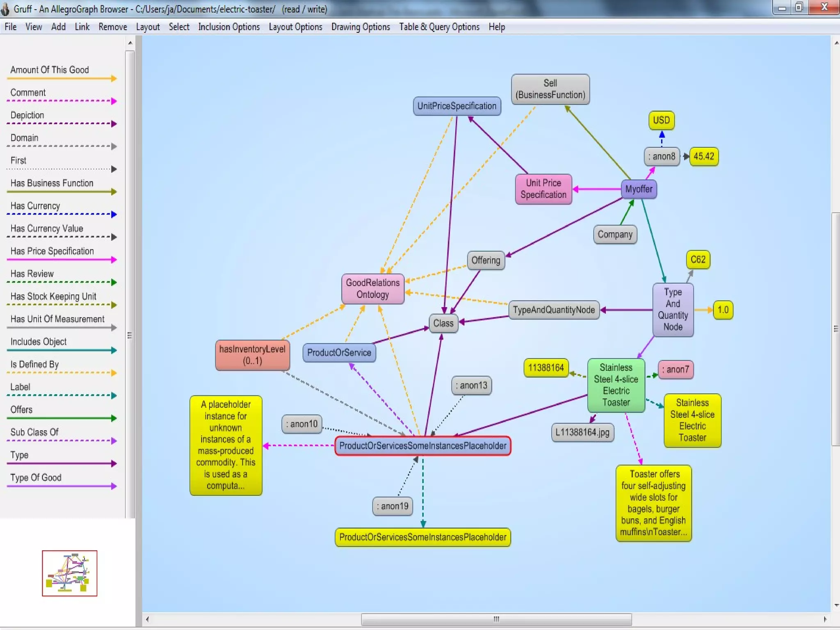The image size is (840, 630).
Task: Click the horizontal scrollbar right arrow
Action: click(x=825, y=619)
